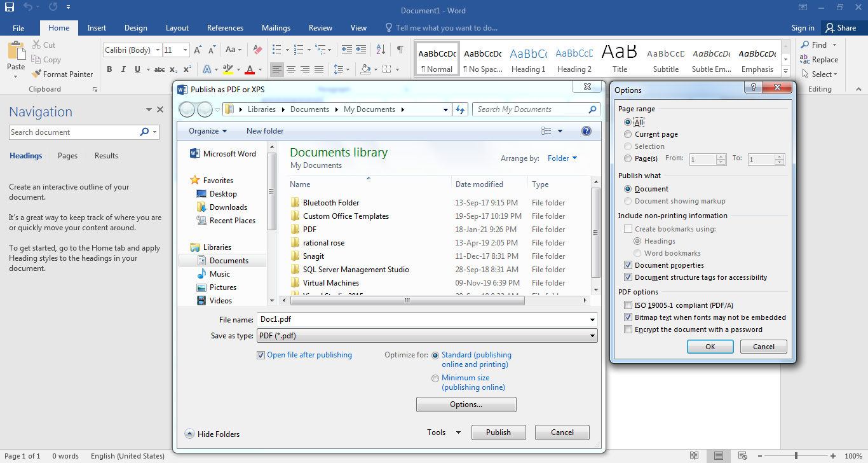Viewport: 868px width, 463px height.
Task: Select Page(s) range radio button
Action: [x=628, y=158]
